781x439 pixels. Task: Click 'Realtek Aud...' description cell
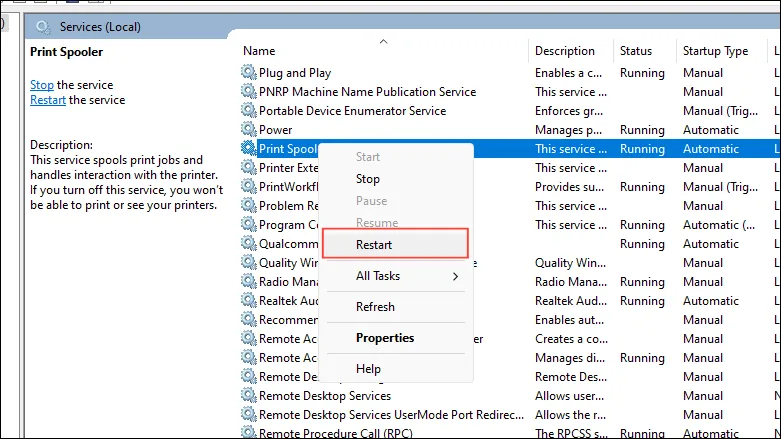pyautogui.click(x=571, y=300)
